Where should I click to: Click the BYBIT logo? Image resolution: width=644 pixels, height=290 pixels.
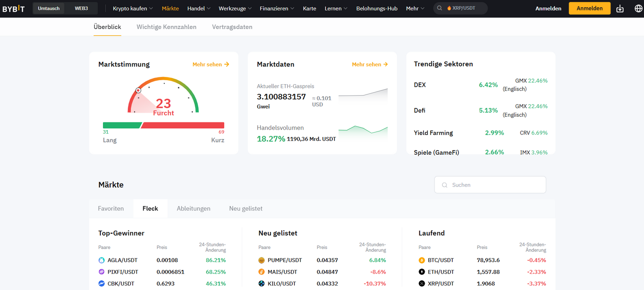[14, 8]
